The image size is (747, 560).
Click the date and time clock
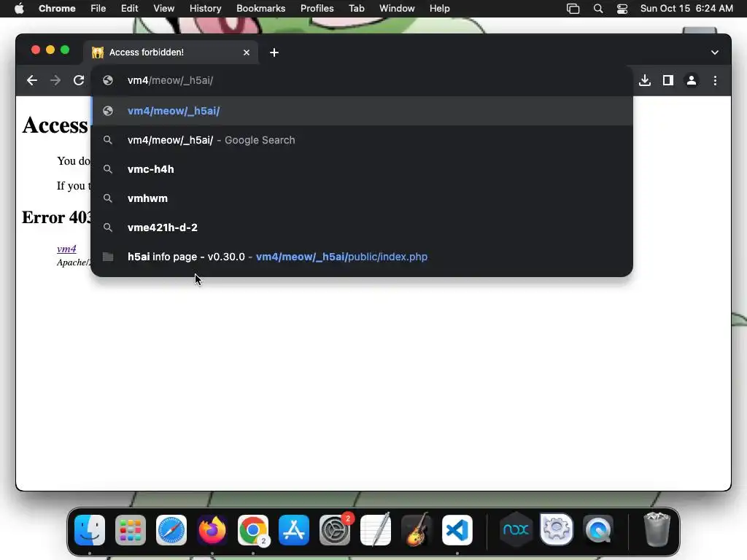(686, 9)
